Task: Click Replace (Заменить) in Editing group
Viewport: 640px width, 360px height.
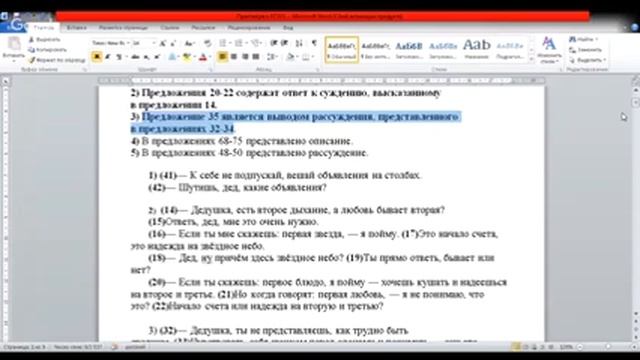Action: point(585,50)
